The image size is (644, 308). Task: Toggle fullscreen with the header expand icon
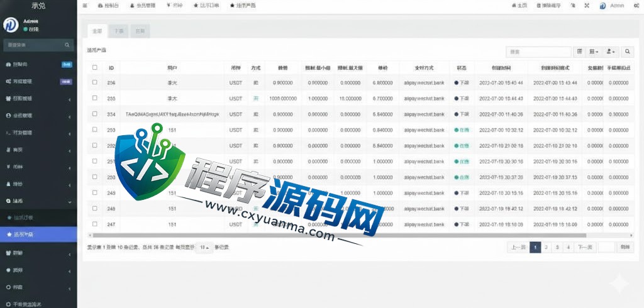coord(587,6)
